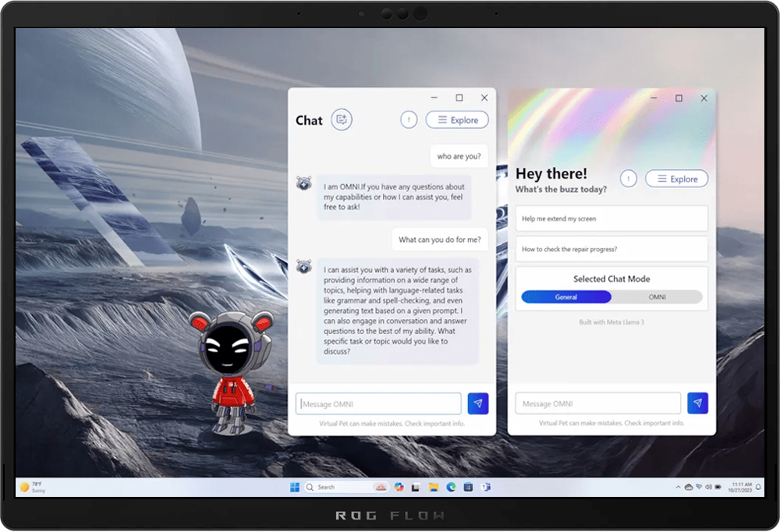Viewport: 780px width, 532px height.
Task: Switch chat mode to OMNI
Action: click(x=657, y=297)
